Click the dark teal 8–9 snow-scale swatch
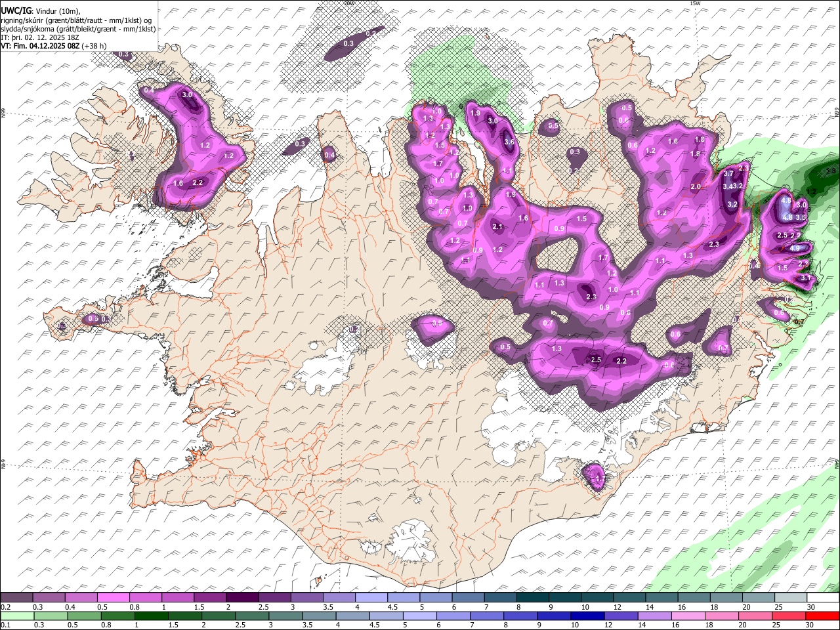Screen dimensions: 840x630 [533, 597]
